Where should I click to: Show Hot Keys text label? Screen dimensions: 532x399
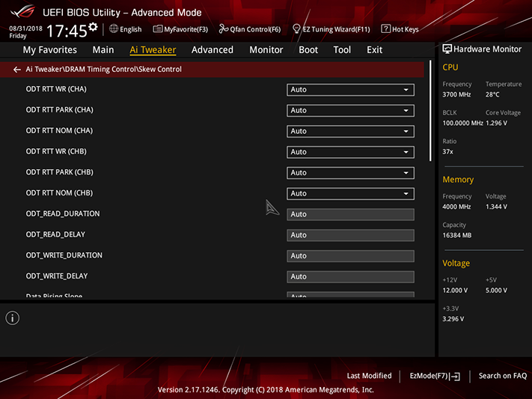[405, 29]
